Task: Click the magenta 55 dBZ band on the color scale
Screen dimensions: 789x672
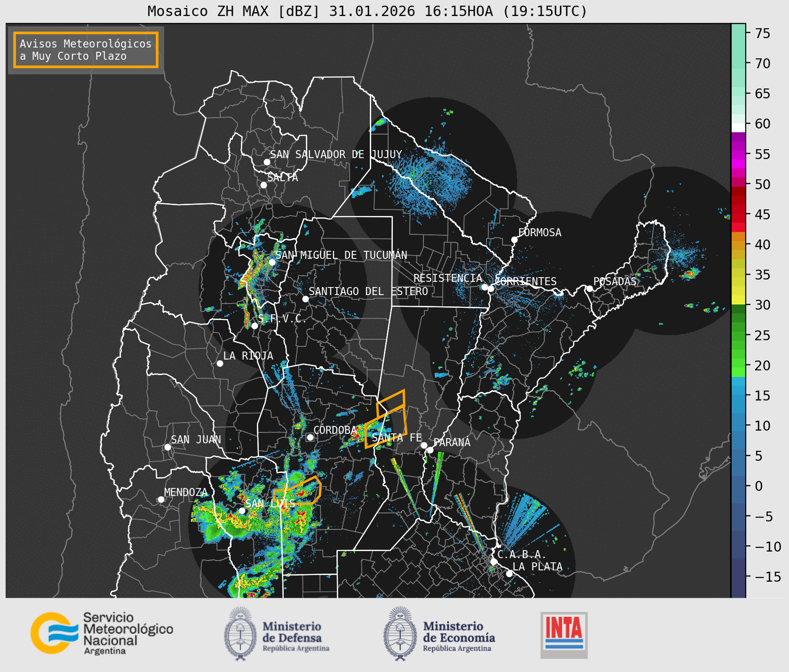Action: coord(738,154)
